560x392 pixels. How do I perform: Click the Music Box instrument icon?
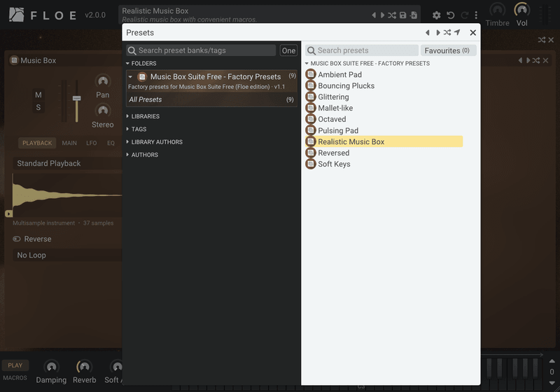(x=14, y=60)
